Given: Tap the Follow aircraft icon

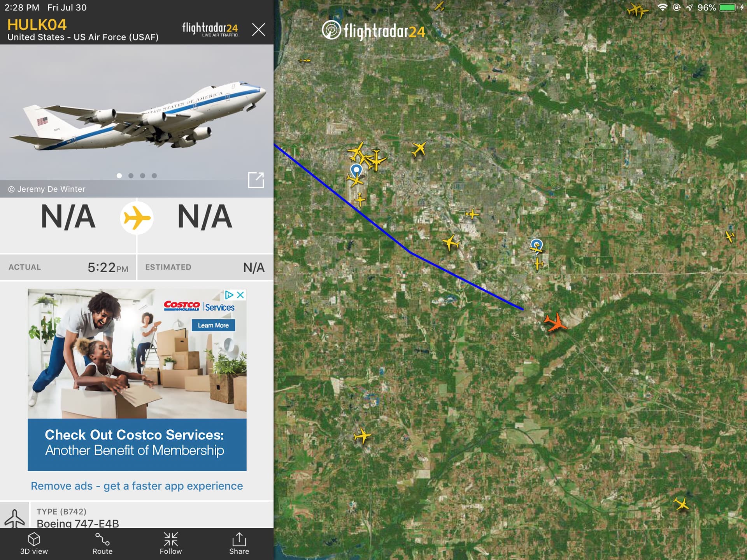Looking at the screenshot, I should coord(171,543).
